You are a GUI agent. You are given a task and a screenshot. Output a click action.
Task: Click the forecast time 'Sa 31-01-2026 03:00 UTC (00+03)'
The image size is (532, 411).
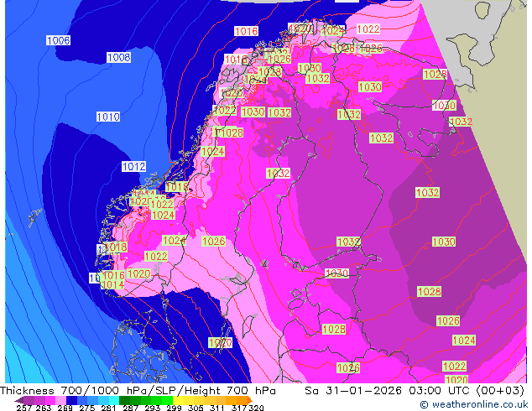415,391
